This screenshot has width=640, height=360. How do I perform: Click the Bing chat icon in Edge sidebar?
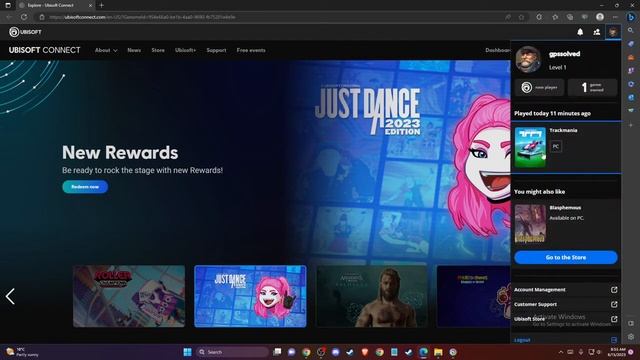tap(631, 17)
